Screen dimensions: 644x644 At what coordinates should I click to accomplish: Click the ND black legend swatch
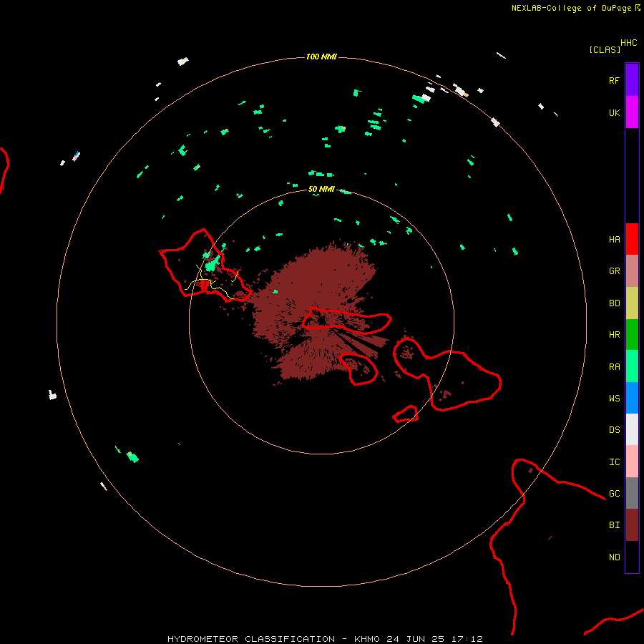(632, 557)
